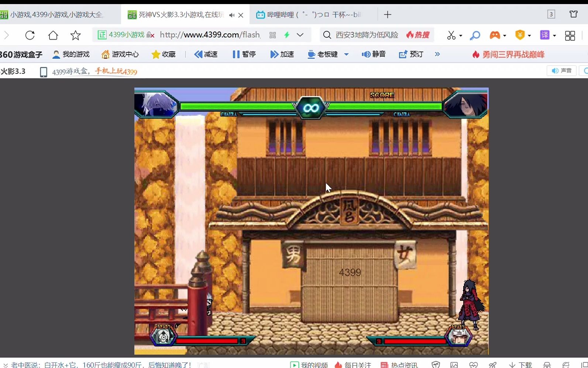
Task: Expand more toolbar items with double chevron
Action: tap(437, 54)
